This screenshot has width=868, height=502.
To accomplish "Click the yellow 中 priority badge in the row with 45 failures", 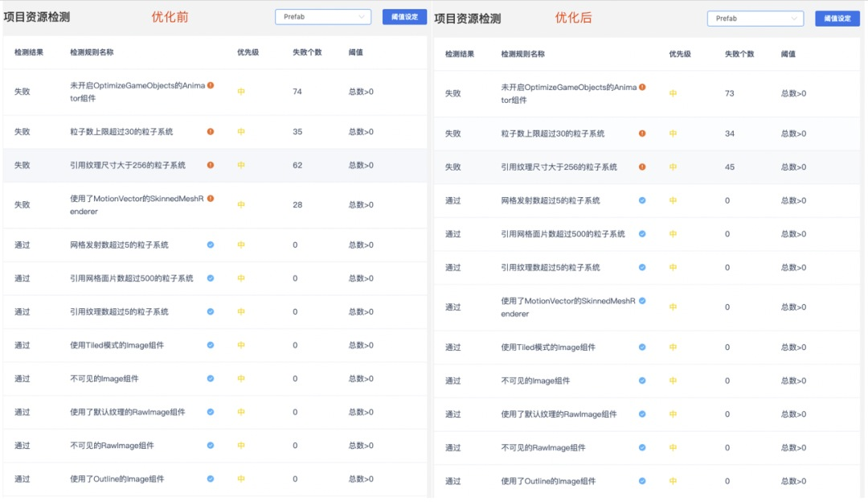I will point(674,167).
